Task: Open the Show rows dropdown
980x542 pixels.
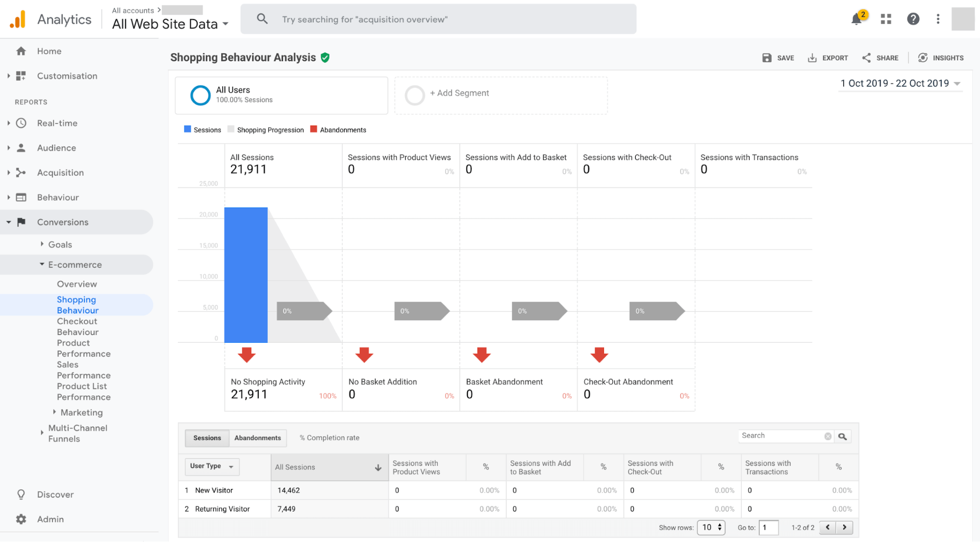Action: (711, 527)
